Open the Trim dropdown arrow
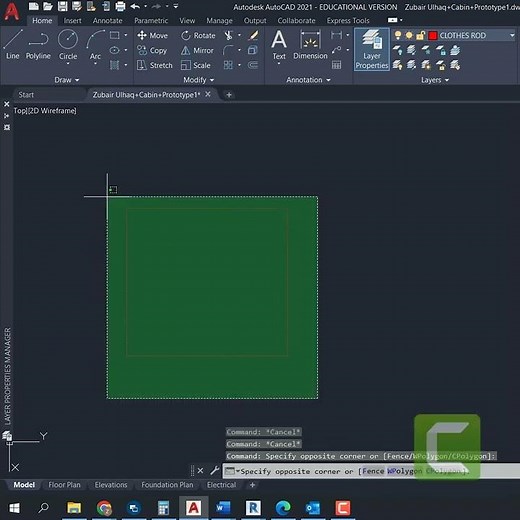This screenshot has width=520, height=520. pos(239,35)
